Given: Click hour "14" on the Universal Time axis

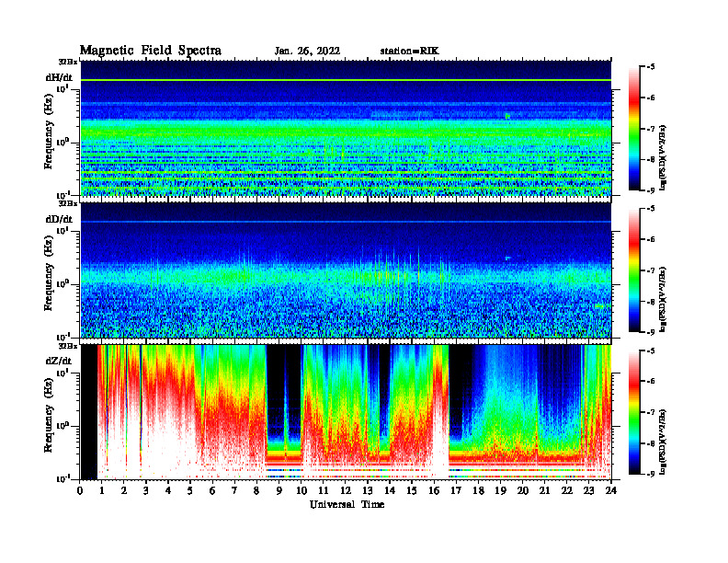Looking at the screenshot, I should (390, 491).
